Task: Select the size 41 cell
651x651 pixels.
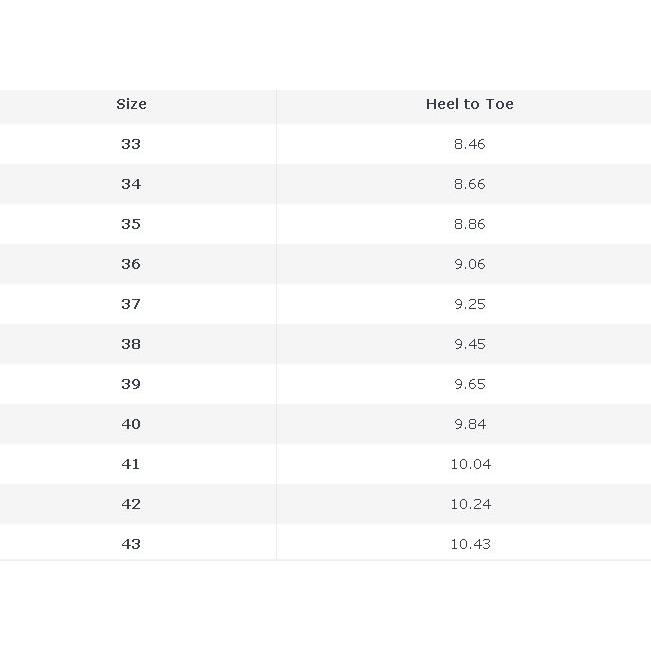Action: [x=131, y=464]
